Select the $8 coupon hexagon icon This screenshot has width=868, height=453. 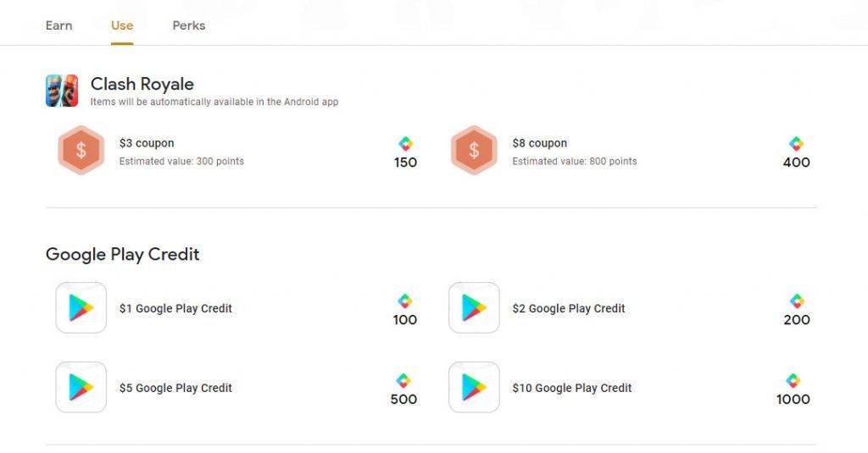coord(474,150)
